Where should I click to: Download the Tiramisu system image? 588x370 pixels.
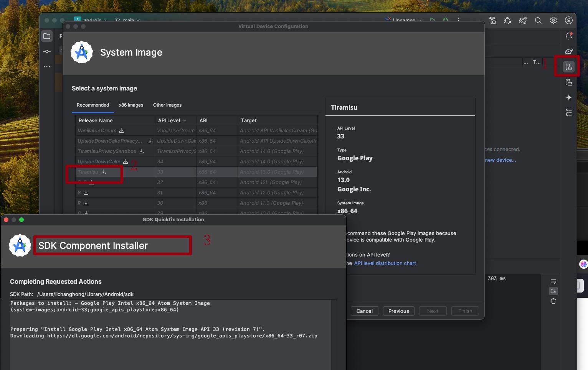(103, 172)
